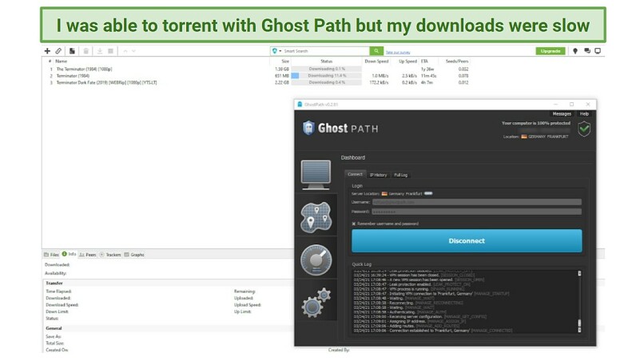Switch to the Full Log tab
The height and width of the screenshot is (361, 644).
401,175
